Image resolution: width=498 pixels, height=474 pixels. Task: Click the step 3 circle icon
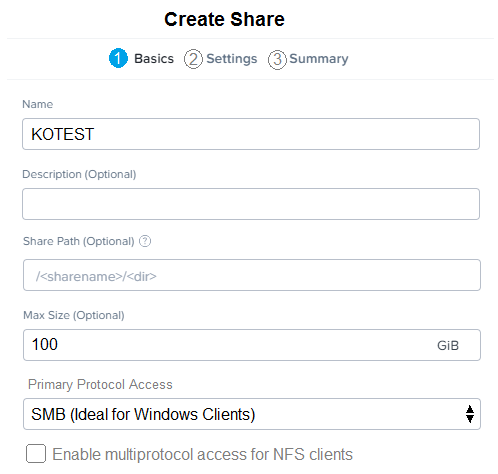coord(277,60)
